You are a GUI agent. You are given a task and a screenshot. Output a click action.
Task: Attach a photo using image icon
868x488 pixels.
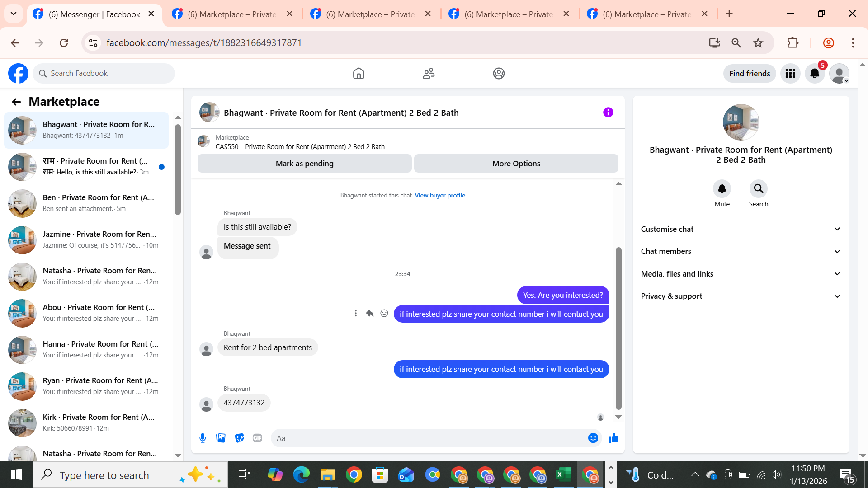221,438
